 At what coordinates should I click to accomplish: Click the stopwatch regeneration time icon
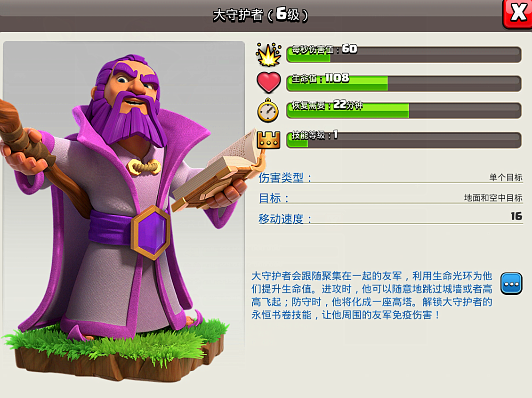[x=268, y=110]
